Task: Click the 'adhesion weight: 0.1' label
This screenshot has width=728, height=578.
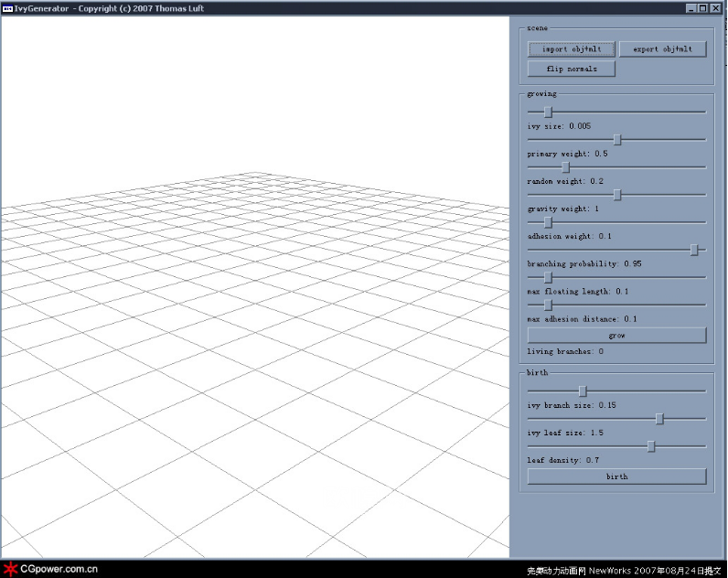Action: [569, 236]
